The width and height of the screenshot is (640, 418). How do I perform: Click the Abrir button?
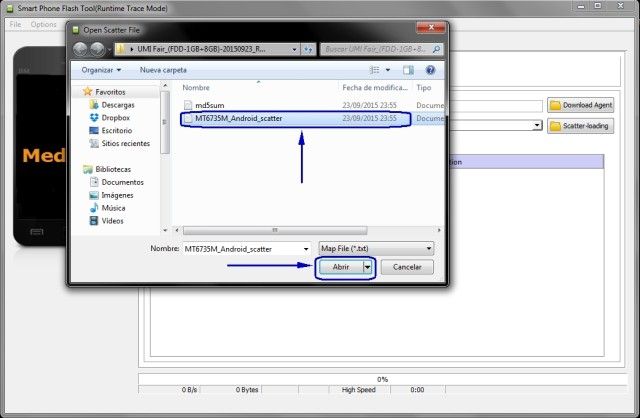(341, 267)
